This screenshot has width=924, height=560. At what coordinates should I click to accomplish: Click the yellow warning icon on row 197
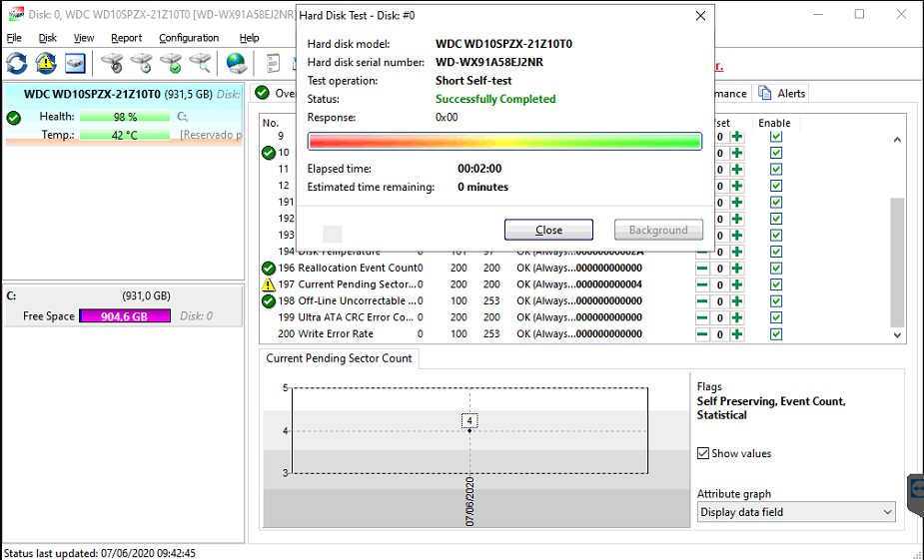point(268,285)
